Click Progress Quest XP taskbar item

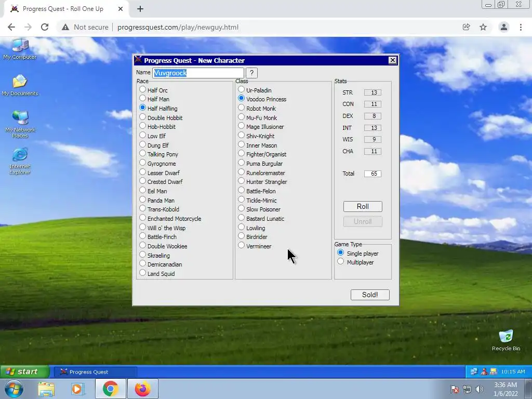(x=96, y=372)
